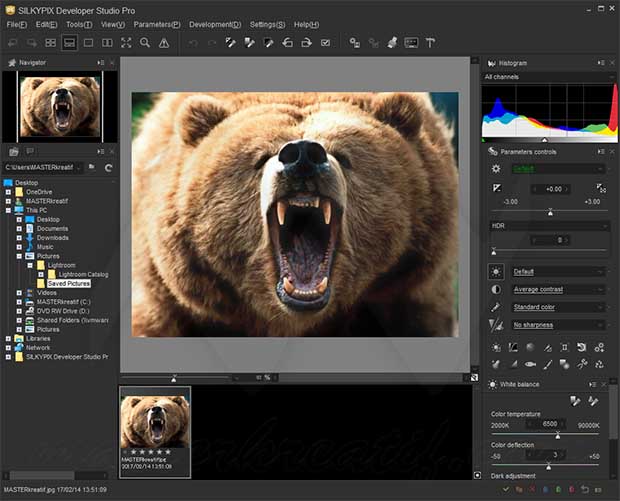Select the Downloads folder in tree
Viewport: 620px width, 501px height.
point(53,238)
